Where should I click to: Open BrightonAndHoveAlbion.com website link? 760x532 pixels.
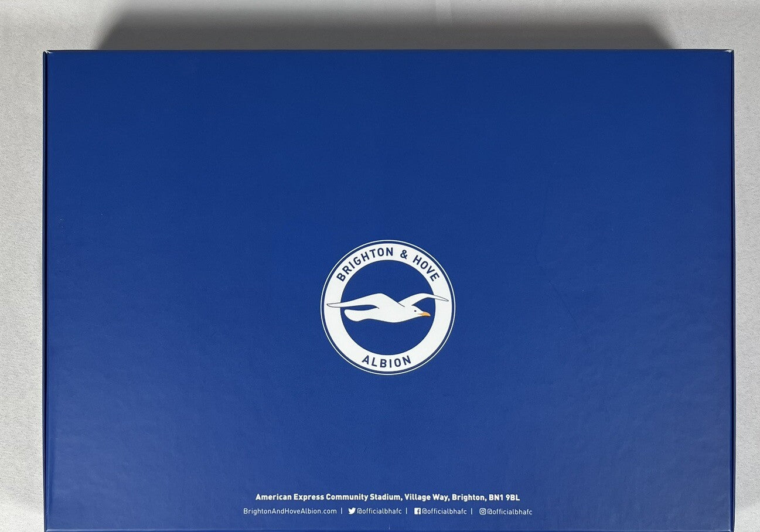[x=289, y=510]
